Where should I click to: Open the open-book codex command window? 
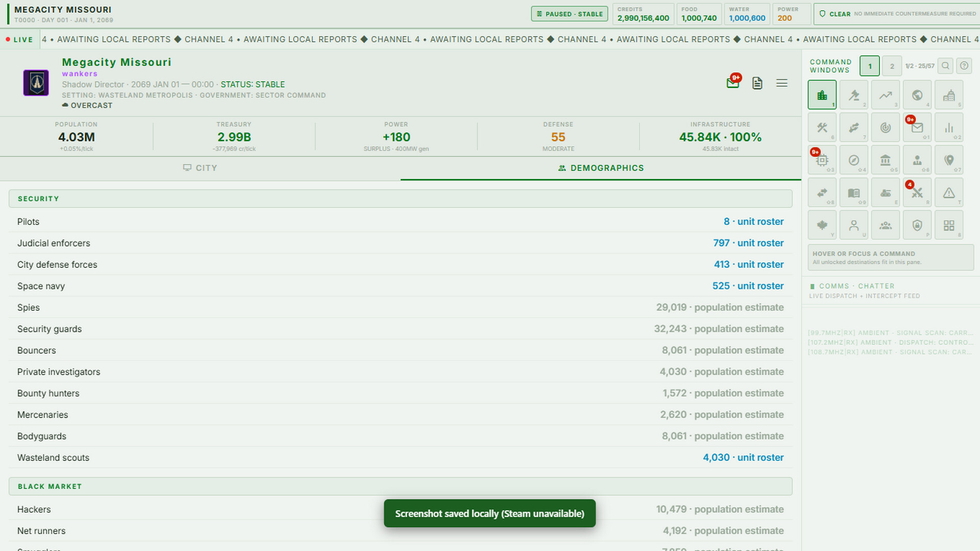pos(853,193)
